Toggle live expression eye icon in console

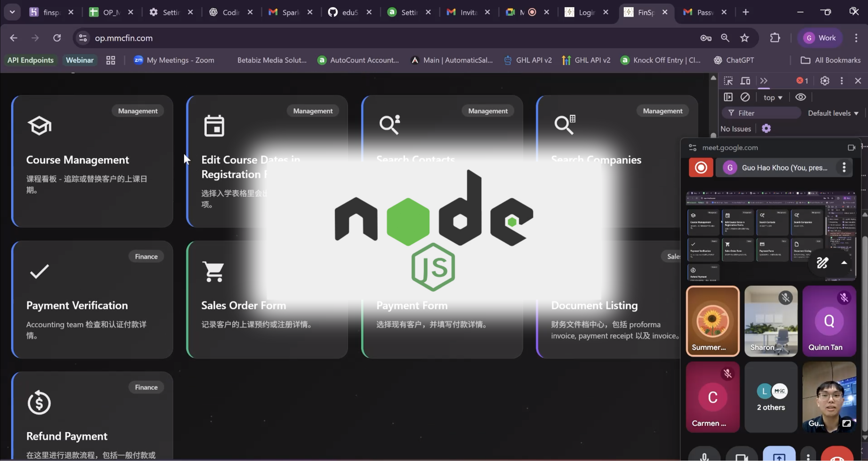point(801,97)
